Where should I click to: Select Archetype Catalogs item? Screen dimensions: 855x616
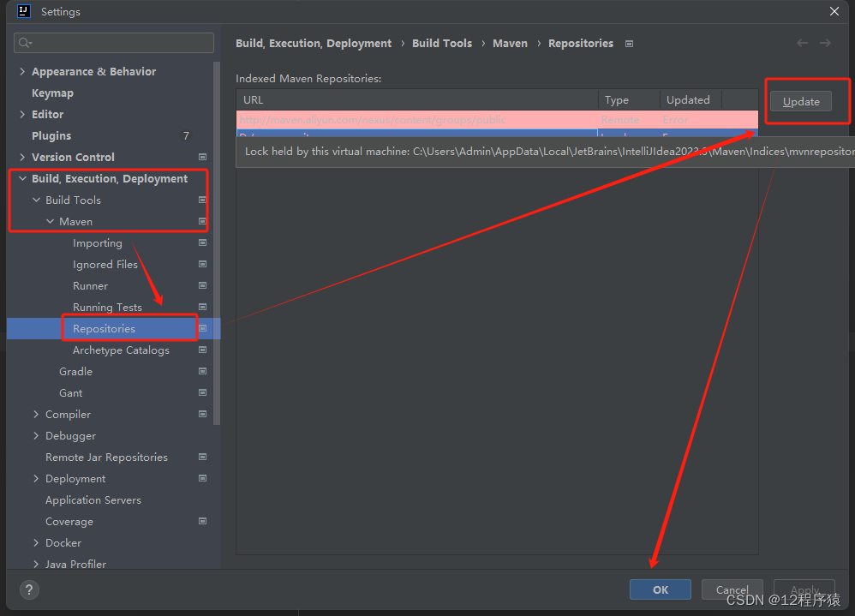121,350
